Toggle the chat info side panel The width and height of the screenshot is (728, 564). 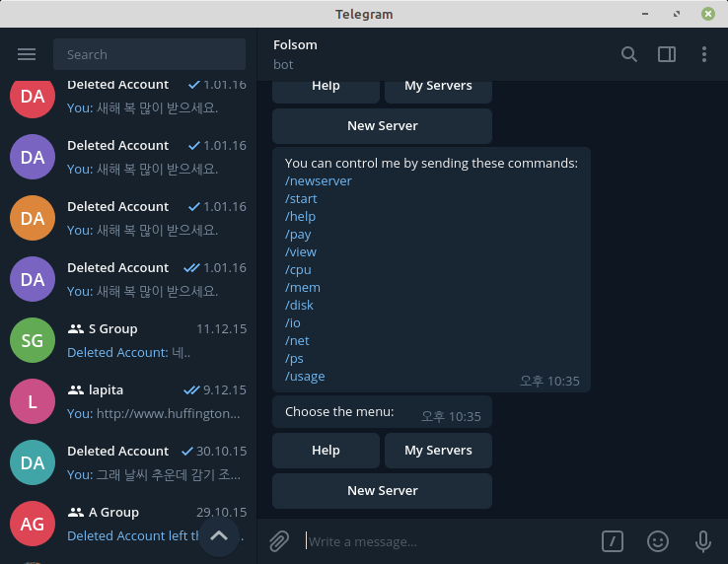666,54
